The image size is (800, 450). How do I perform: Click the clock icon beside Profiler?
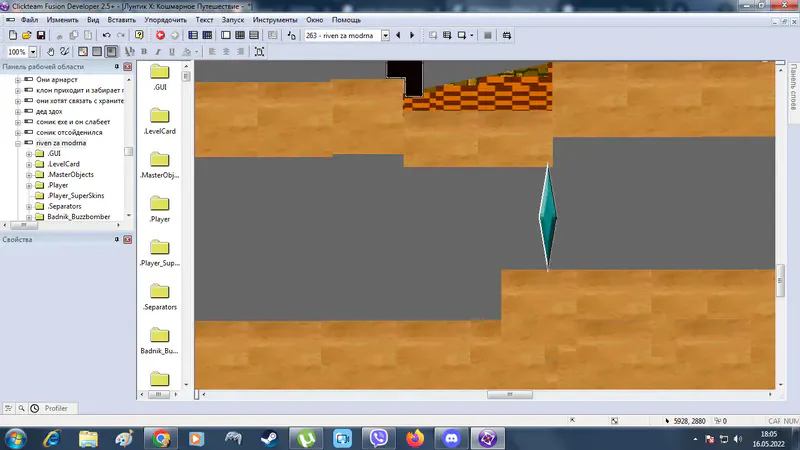(35, 408)
